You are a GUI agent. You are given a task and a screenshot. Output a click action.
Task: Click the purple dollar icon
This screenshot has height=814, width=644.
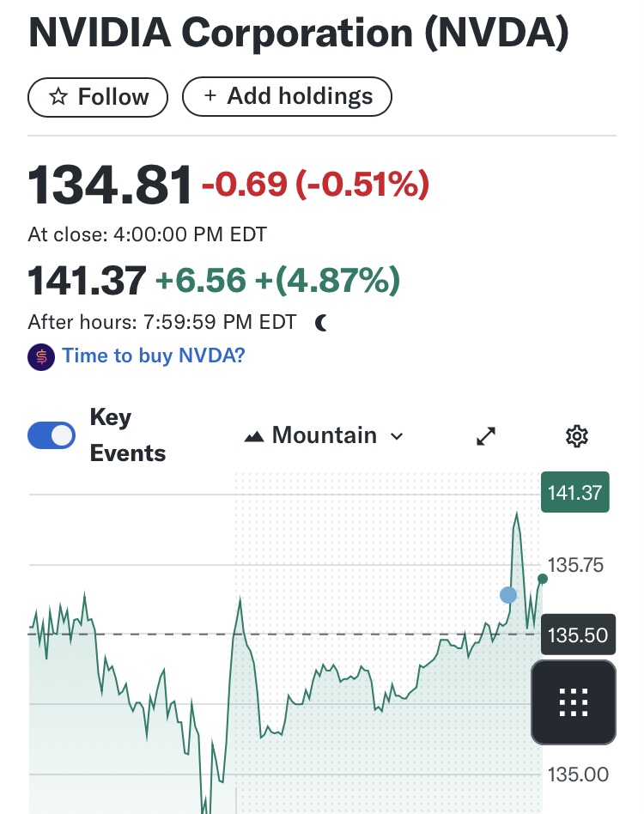(x=41, y=356)
